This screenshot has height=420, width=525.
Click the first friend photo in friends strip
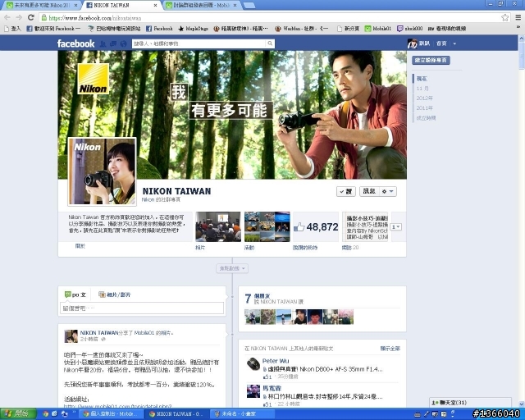(252, 317)
